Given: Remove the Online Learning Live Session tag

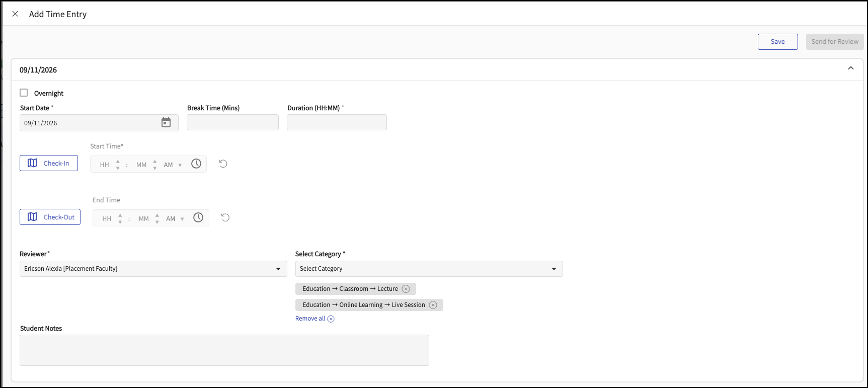Looking at the screenshot, I should [433, 305].
